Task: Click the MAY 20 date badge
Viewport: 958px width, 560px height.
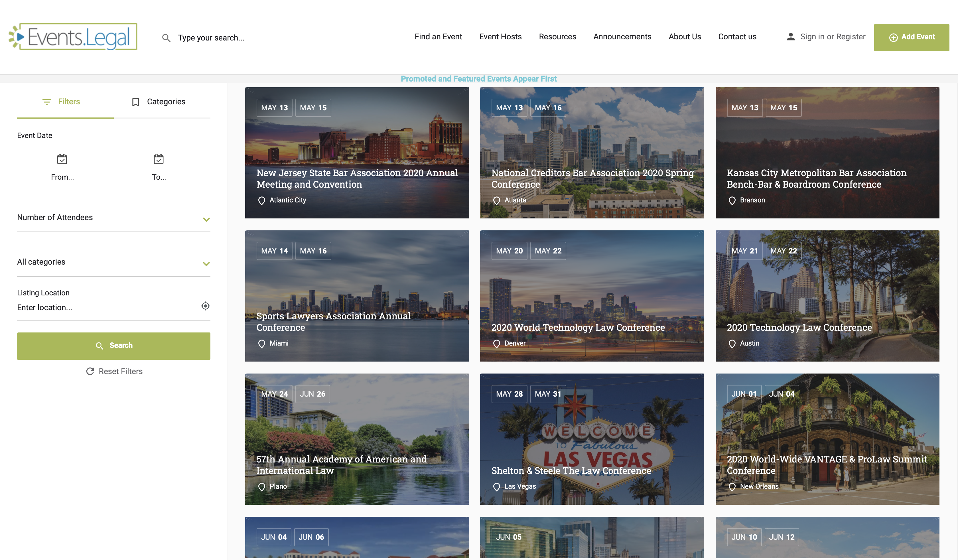Action: pyautogui.click(x=509, y=251)
